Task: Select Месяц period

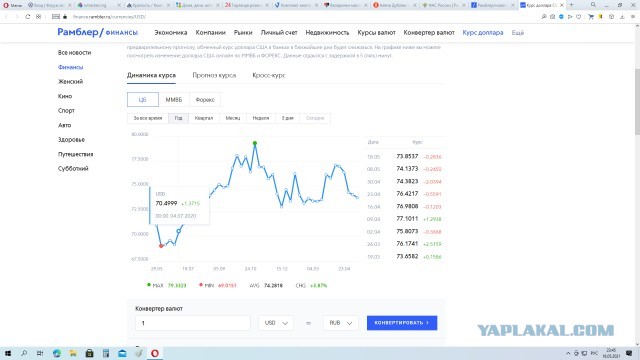Action: [x=233, y=118]
